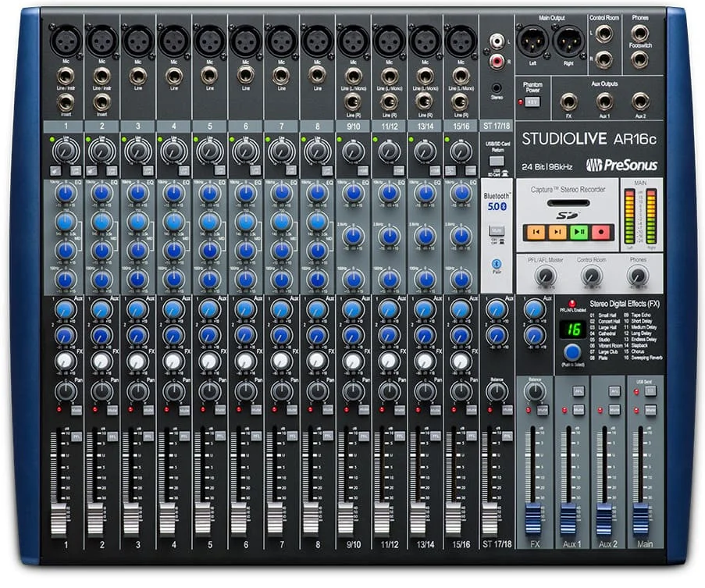
Task: Select channel 7 Pan knob
Action: [x=282, y=391]
